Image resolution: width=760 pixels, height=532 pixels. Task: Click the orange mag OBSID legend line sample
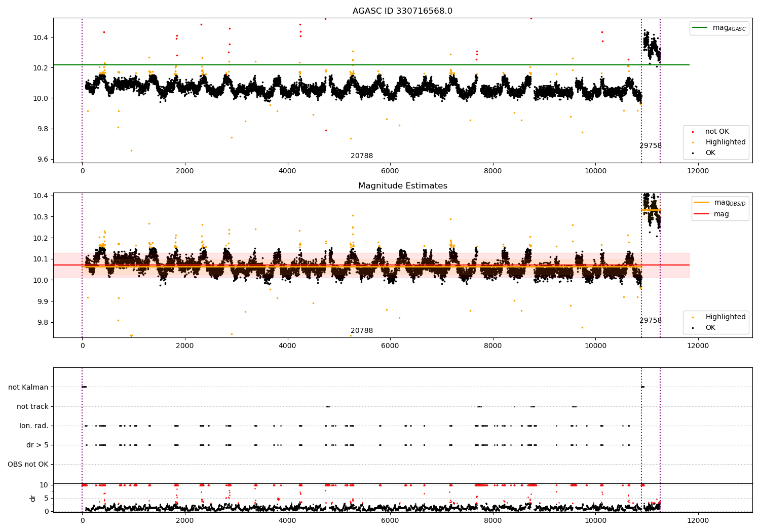(x=701, y=203)
